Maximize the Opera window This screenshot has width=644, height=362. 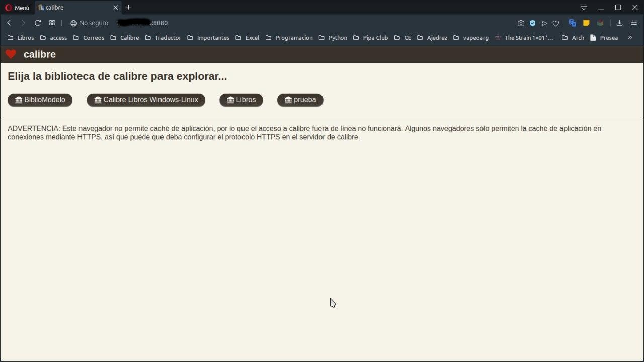click(618, 7)
